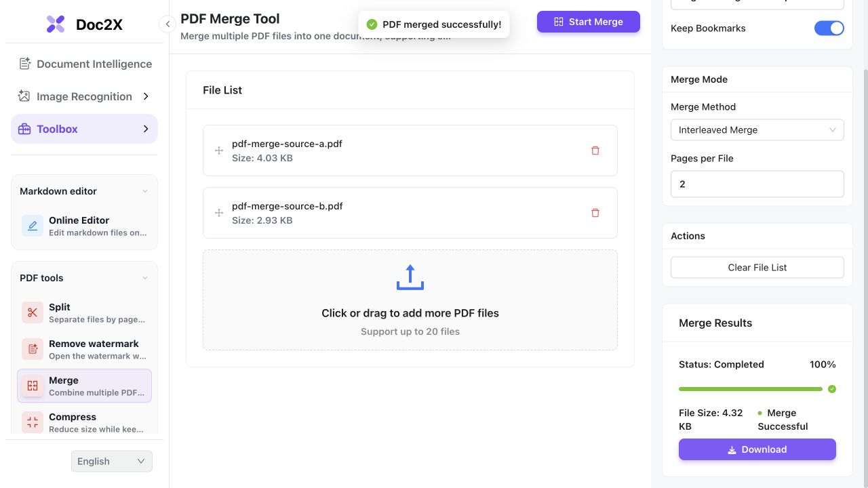Click the Start Merge button
Image resolution: width=868 pixels, height=488 pixels.
pyautogui.click(x=589, y=22)
